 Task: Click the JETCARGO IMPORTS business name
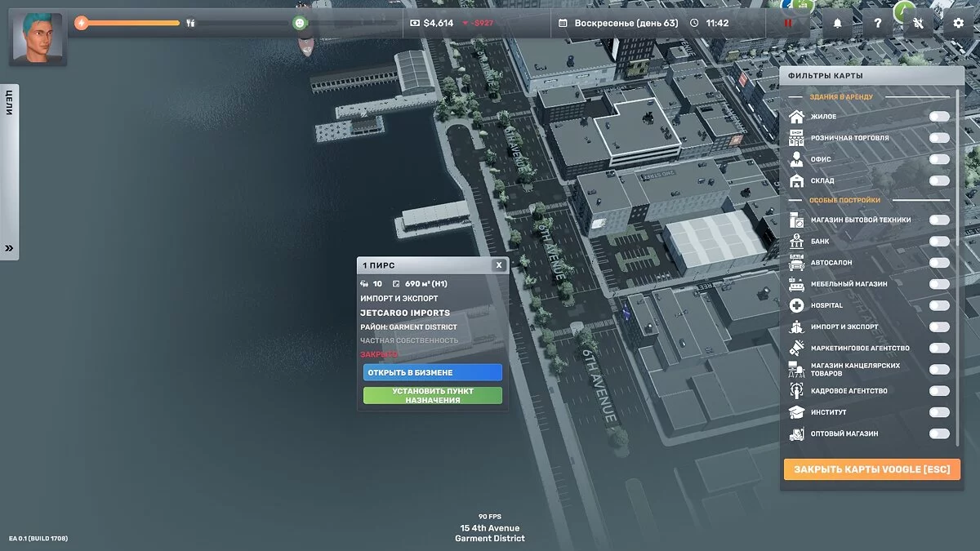405,313
